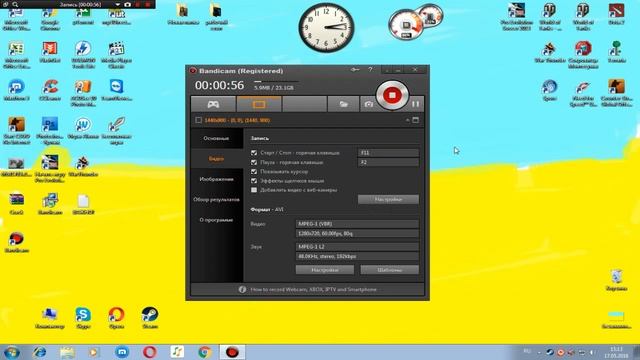Image resolution: width=640 pixels, height=360 pixels.
Task: Open the Photoshop desktop shortcut
Action: [50, 130]
